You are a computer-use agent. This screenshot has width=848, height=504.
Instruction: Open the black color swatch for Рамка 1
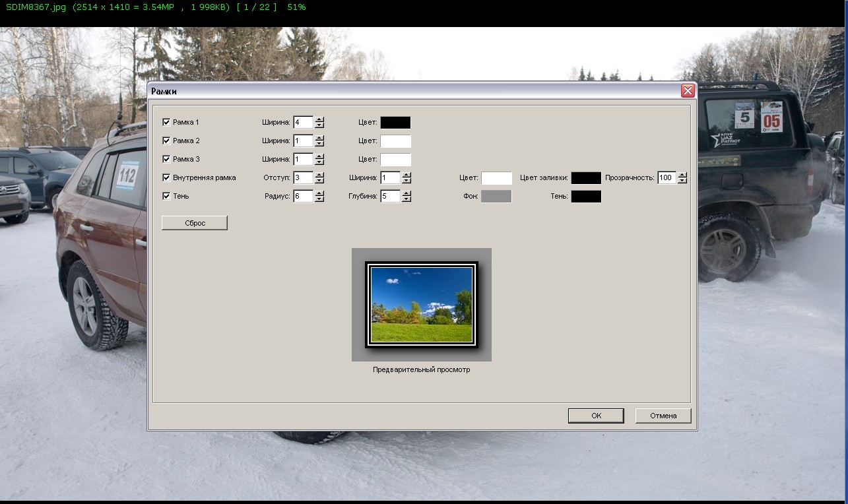pos(395,122)
